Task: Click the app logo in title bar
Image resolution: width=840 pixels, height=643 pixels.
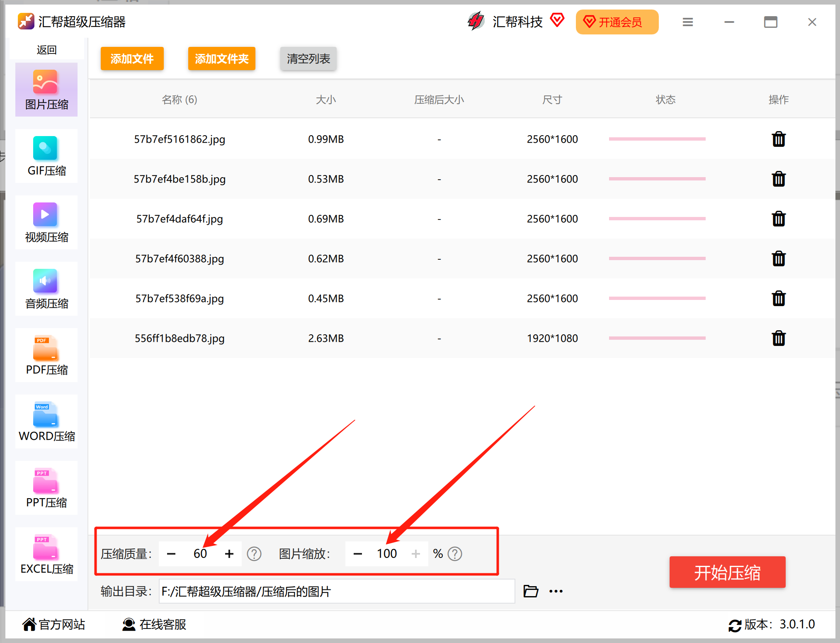Action: (x=26, y=21)
